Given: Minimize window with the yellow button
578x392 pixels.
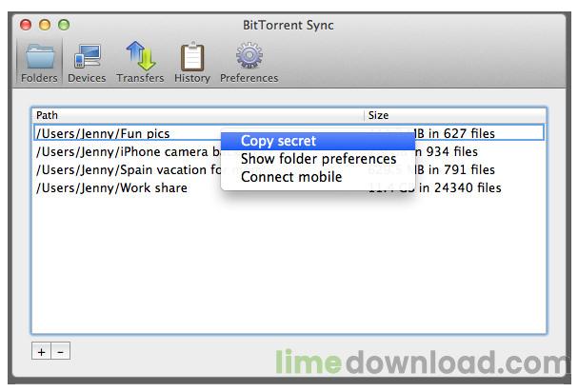Looking at the screenshot, I should (45, 25).
